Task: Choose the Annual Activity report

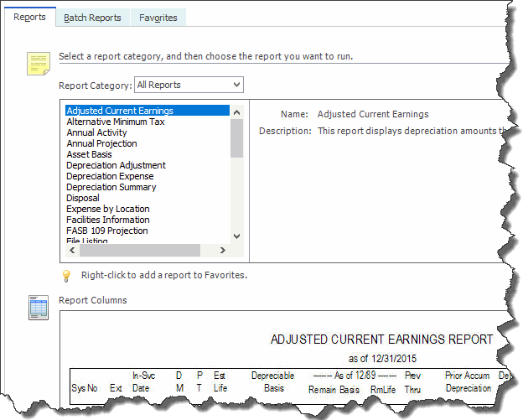Action: pyautogui.click(x=96, y=132)
